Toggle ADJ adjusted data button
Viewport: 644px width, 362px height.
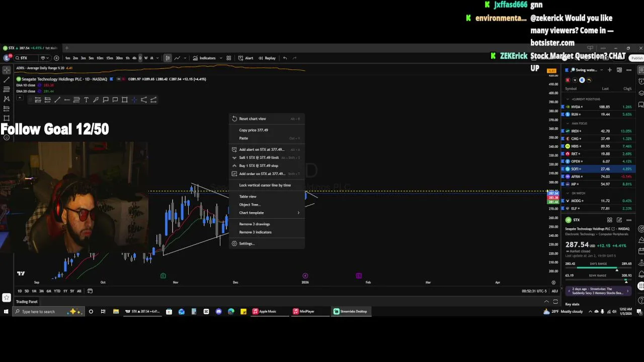pyautogui.click(x=554, y=291)
